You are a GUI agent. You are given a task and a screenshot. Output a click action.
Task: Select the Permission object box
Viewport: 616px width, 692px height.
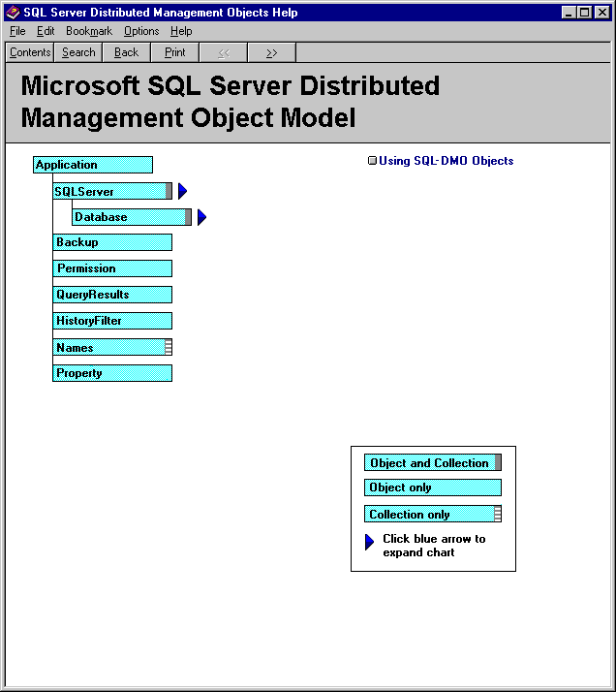pos(112,268)
